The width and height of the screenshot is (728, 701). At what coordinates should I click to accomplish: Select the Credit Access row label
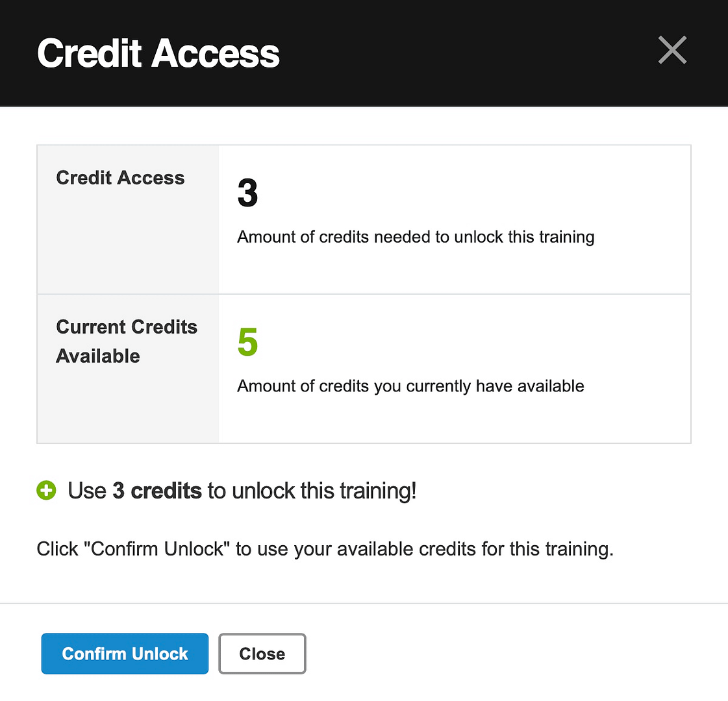coord(120,178)
